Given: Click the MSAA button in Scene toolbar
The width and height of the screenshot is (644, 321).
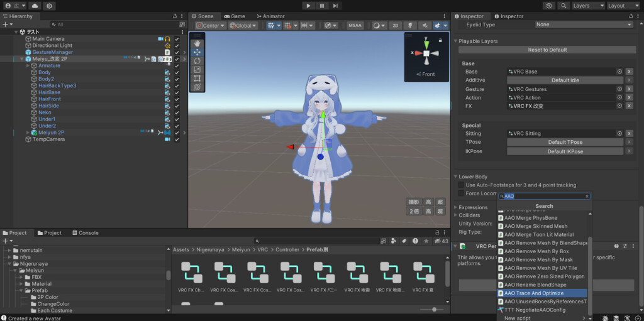Looking at the screenshot, I should [x=355, y=26].
